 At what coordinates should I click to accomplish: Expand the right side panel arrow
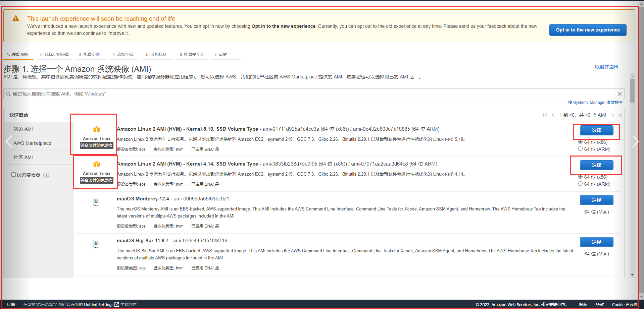(x=635, y=141)
